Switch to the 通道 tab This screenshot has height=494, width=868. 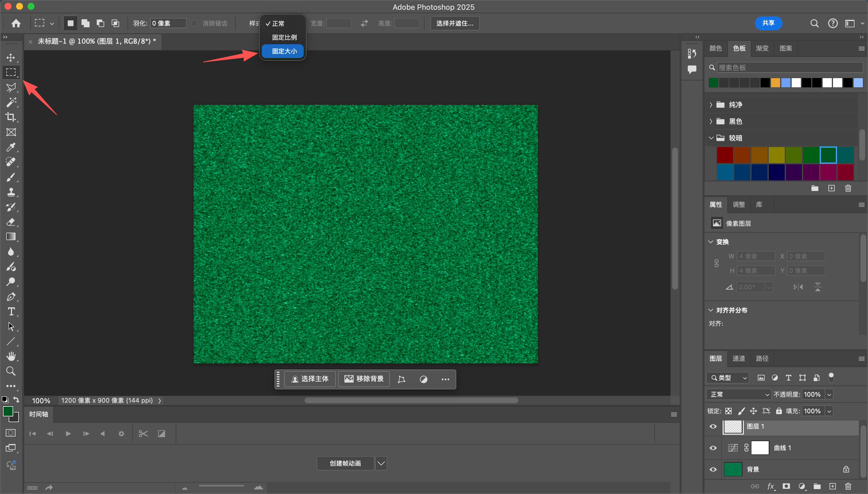click(739, 359)
